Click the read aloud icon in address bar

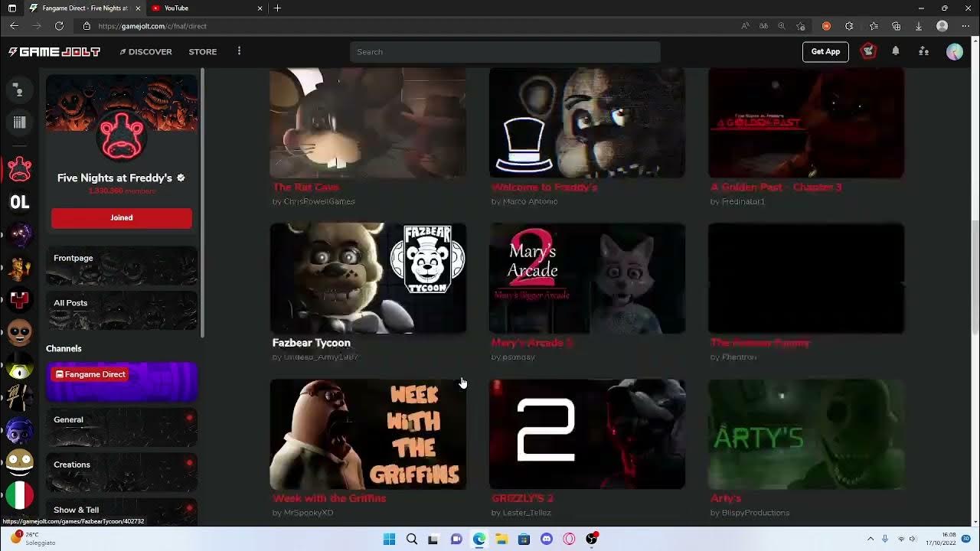tap(745, 26)
